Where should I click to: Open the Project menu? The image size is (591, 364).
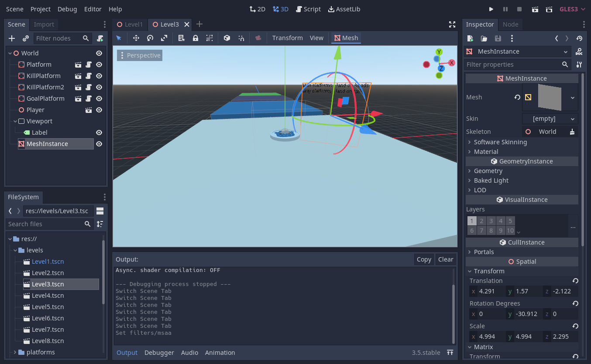click(41, 9)
